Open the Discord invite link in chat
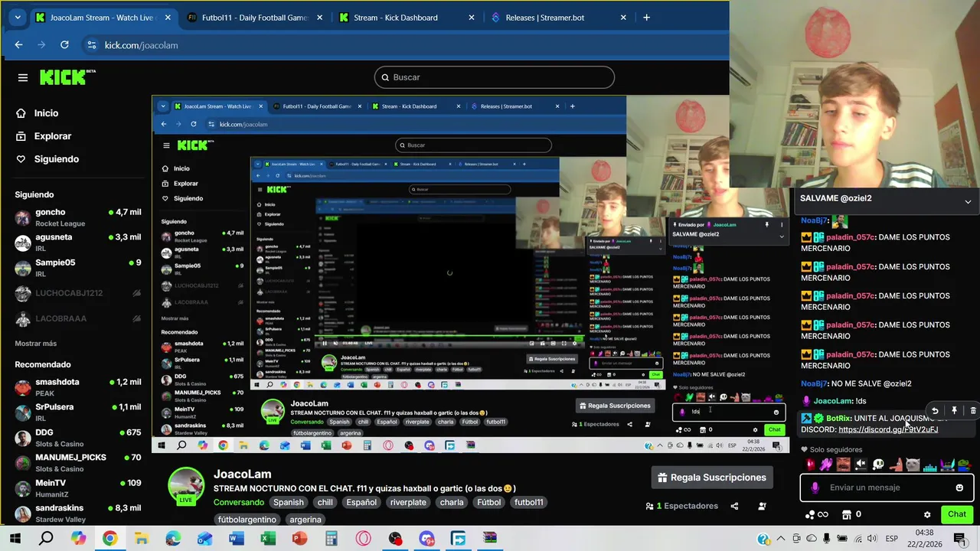This screenshot has height=551, width=980. tap(888, 430)
